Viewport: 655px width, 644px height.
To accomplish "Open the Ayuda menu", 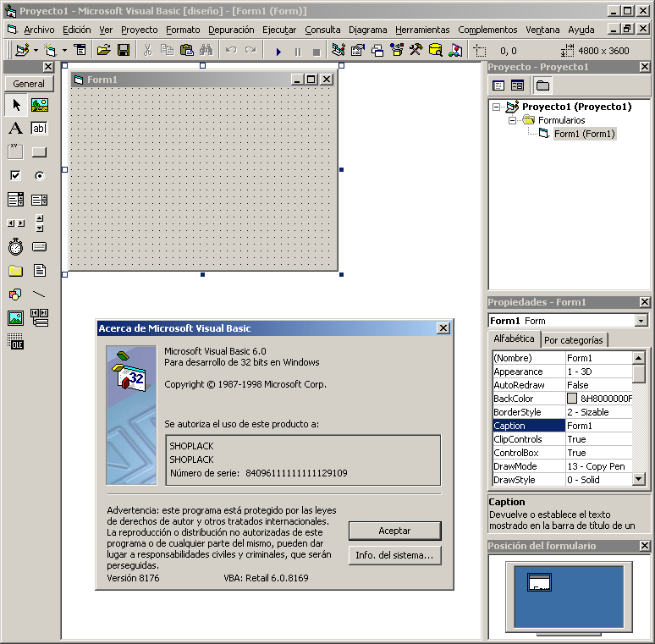I will pos(581,30).
